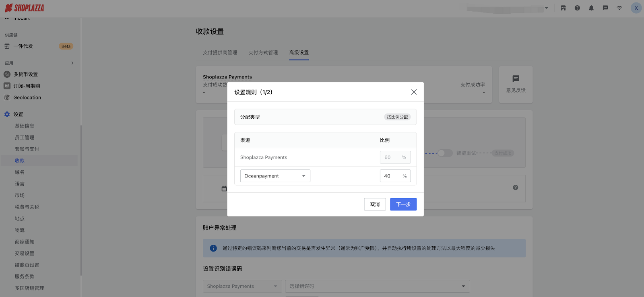Click the sidebar scrollbar
This screenshot has width=644, height=297.
(x=81, y=200)
